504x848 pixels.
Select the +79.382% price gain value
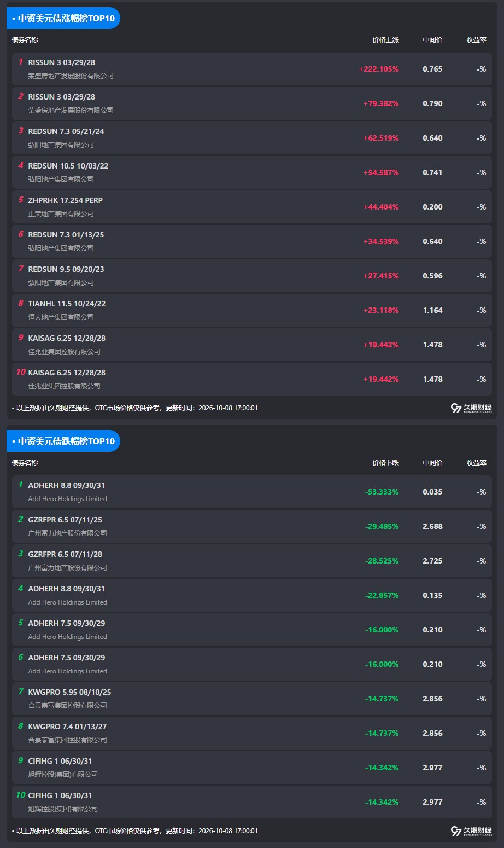click(x=381, y=104)
